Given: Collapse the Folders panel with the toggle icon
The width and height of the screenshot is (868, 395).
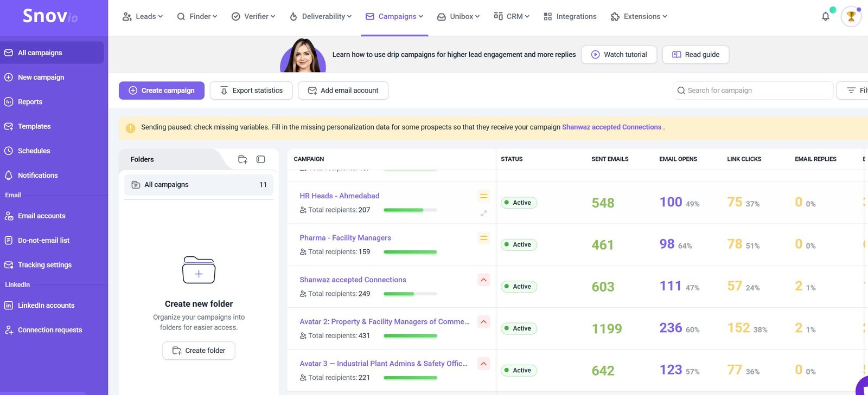Looking at the screenshot, I should point(260,159).
